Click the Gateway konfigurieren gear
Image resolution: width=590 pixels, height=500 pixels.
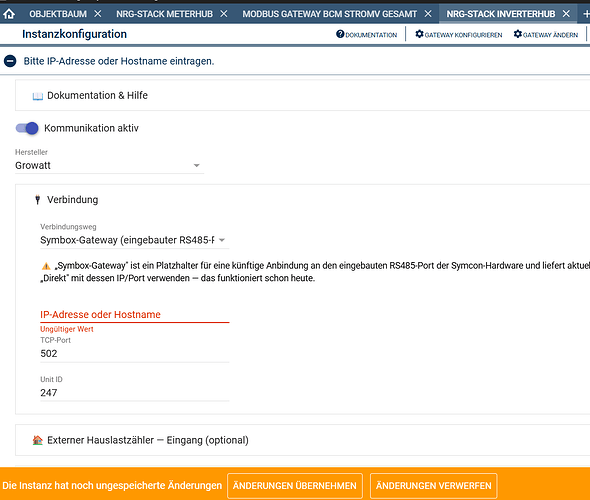click(x=419, y=34)
